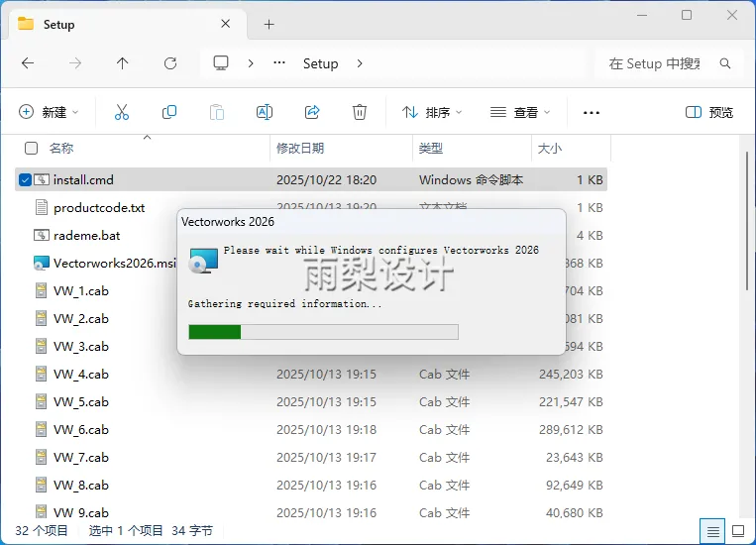Open the hidden breadcrumb path ellipsis

[x=279, y=62]
